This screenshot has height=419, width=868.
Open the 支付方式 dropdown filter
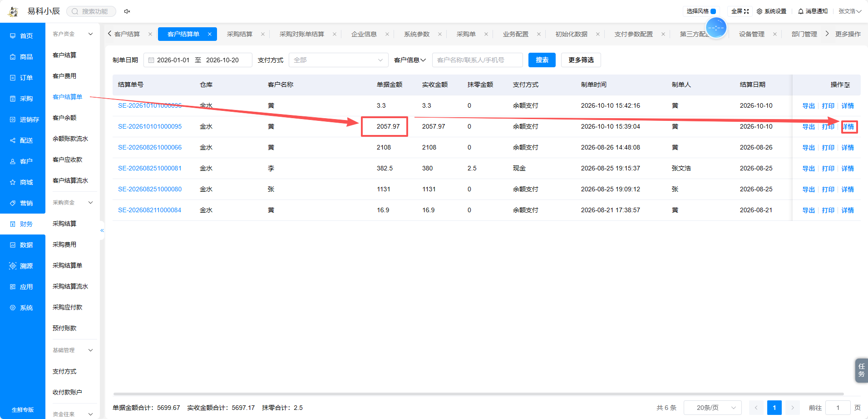point(338,60)
